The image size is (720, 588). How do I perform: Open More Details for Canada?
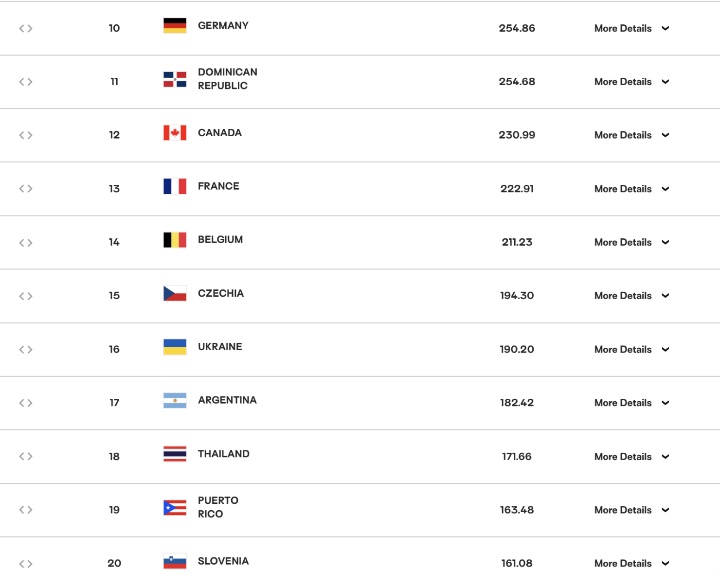[x=623, y=135]
